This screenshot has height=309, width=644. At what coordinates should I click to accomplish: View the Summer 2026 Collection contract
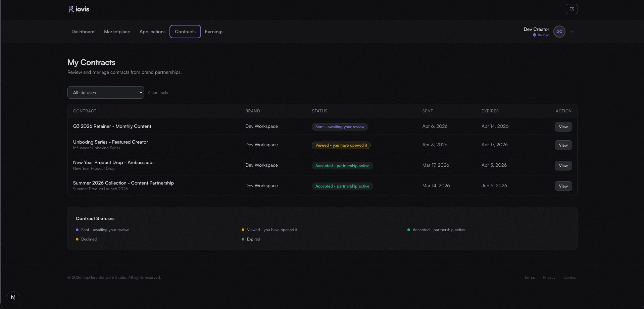tap(563, 186)
